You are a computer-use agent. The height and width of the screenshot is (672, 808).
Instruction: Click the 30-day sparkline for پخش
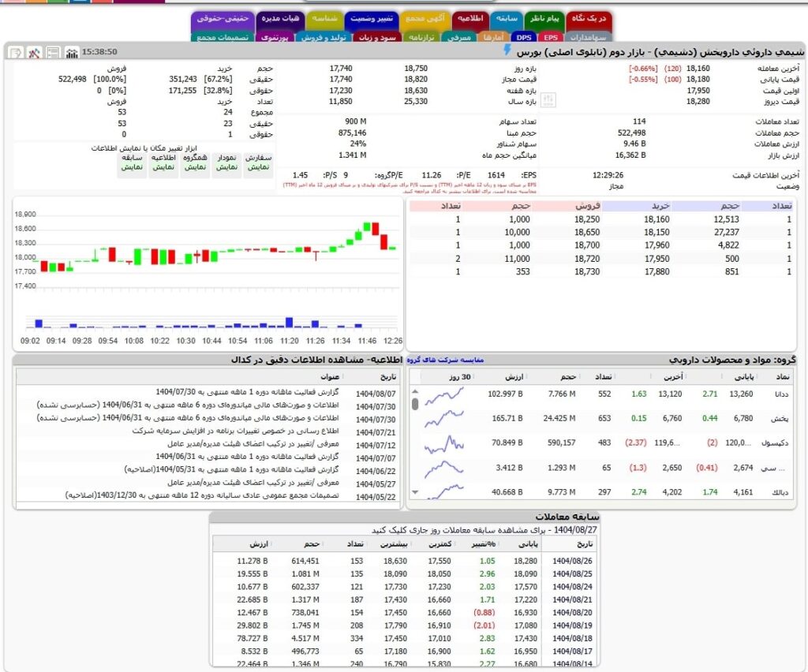click(443, 418)
